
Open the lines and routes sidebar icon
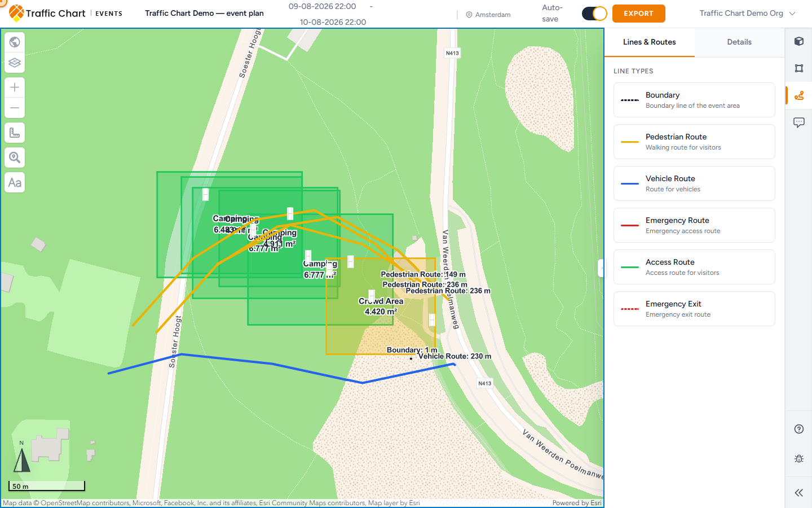tap(799, 95)
